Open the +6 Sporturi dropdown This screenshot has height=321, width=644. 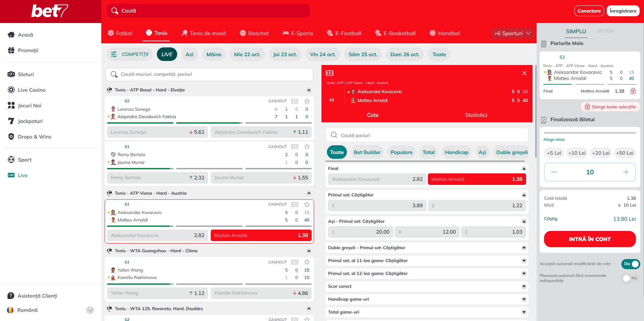[512, 33]
